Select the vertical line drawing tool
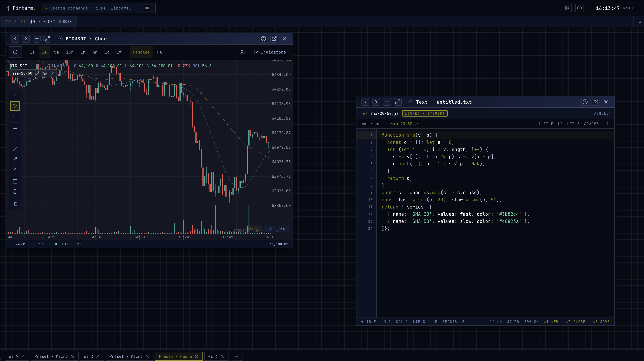Viewport: 644px width, 361px height. pos(15,139)
